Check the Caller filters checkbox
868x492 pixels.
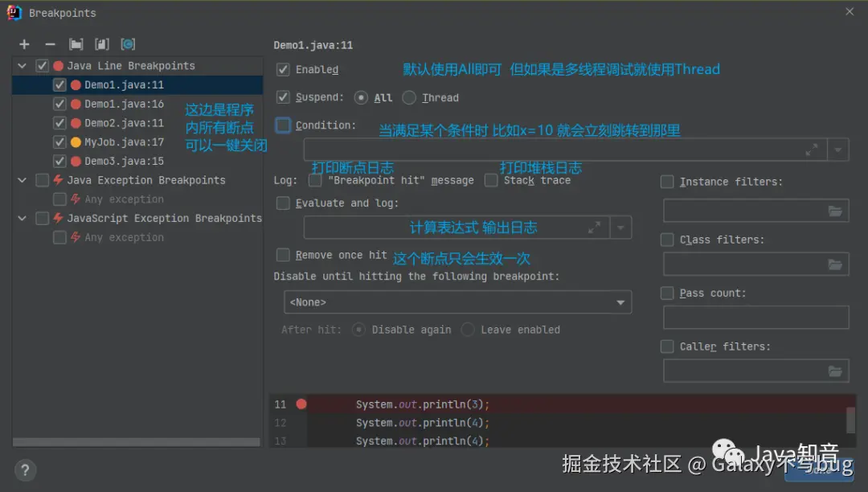click(x=667, y=346)
